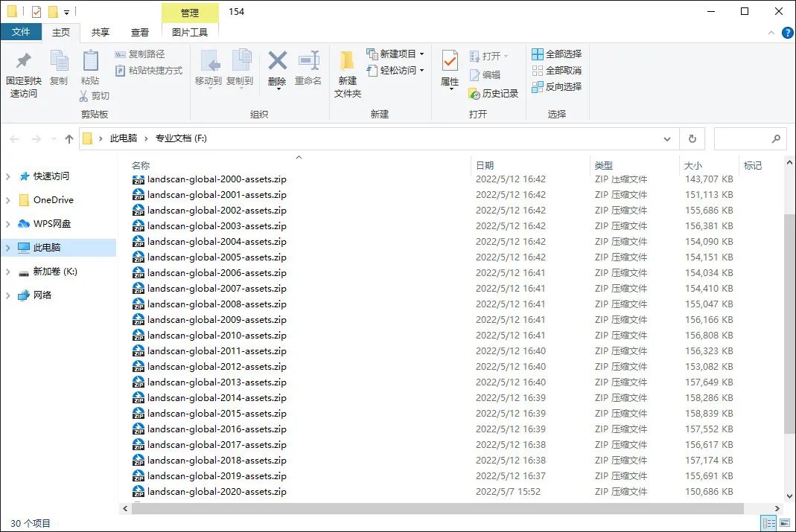The width and height of the screenshot is (796, 532).
Task: Click the Manage (管理) contextual tab
Action: click(x=190, y=13)
